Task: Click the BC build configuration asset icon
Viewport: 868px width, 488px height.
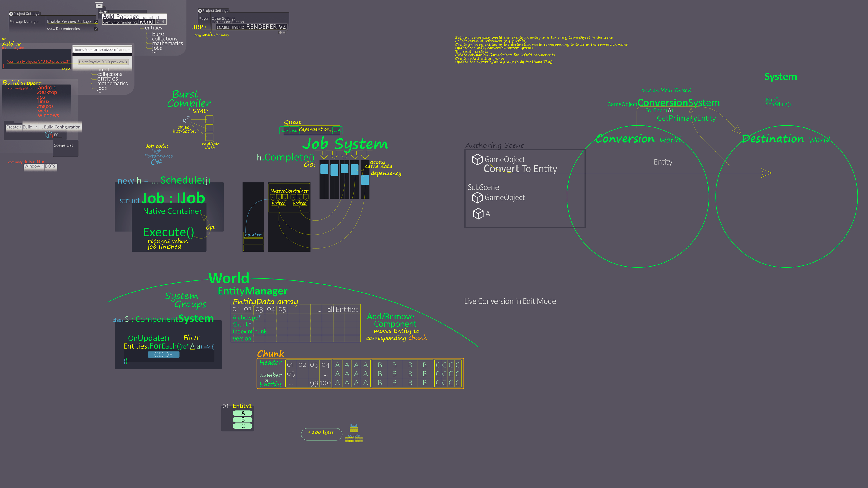Action: 49,135
